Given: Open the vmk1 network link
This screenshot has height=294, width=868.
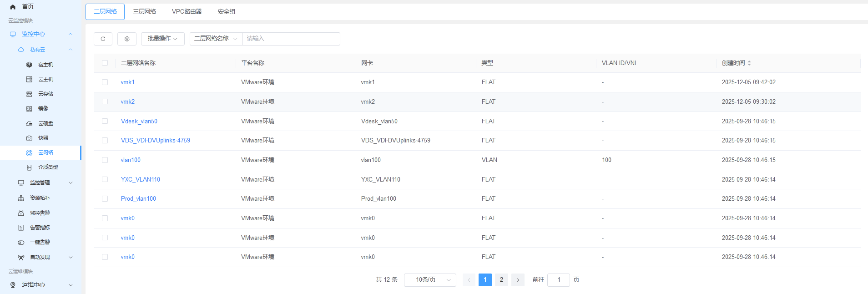Looking at the screenshot, I should pos(127,82).
